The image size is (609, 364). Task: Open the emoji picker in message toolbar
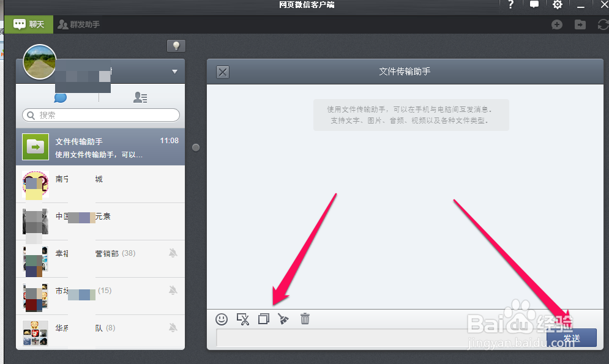coord(222,319)
